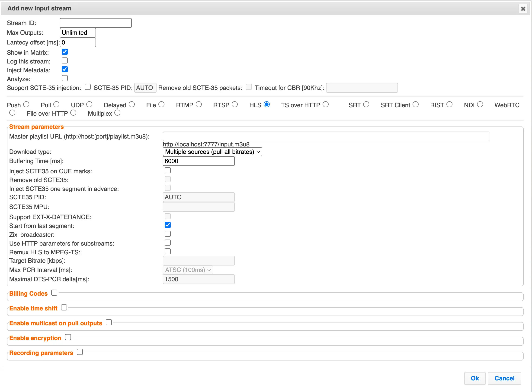Expand Recording parameters via checkbox
The height and width of the screenshot is (392, 532).
click(x=80, y=352)
